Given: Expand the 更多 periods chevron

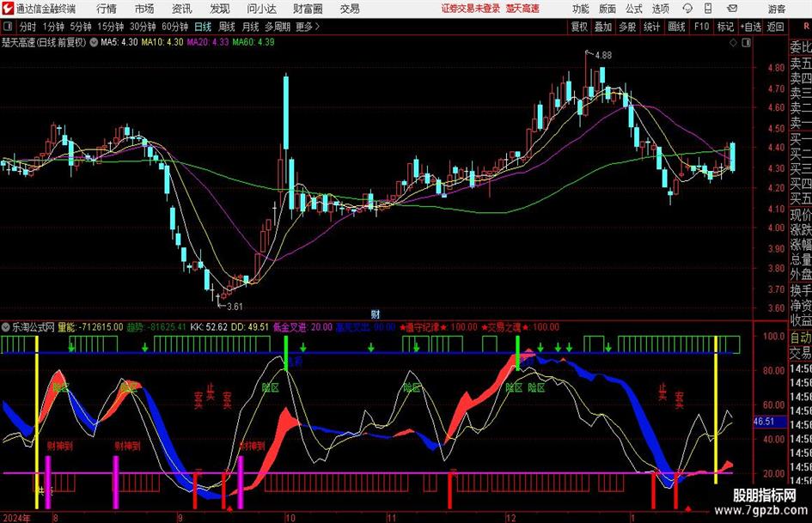Looking at the screenshot, I should pyautogui.click(x=317, y=27).
